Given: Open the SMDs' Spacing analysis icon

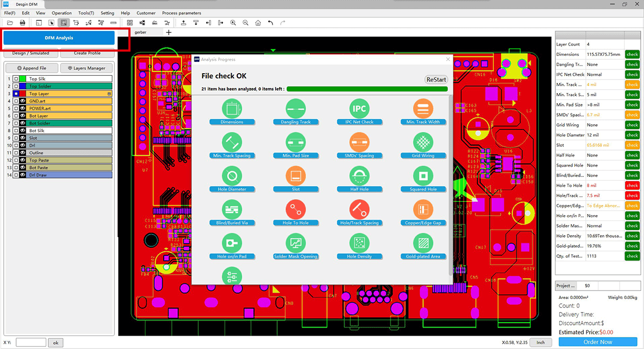Looking at the screenshot, I should click(x=359, y=142).
